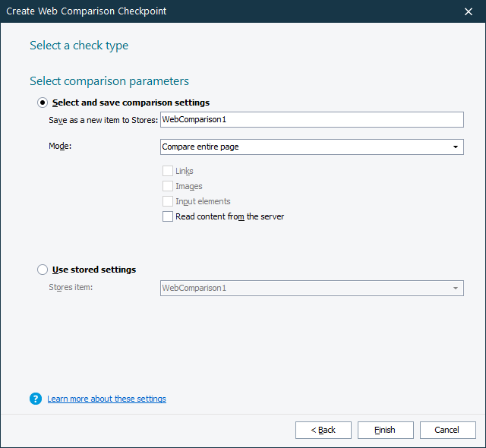
Task: Click the blue help question mark icon
Action: [36, 399]
